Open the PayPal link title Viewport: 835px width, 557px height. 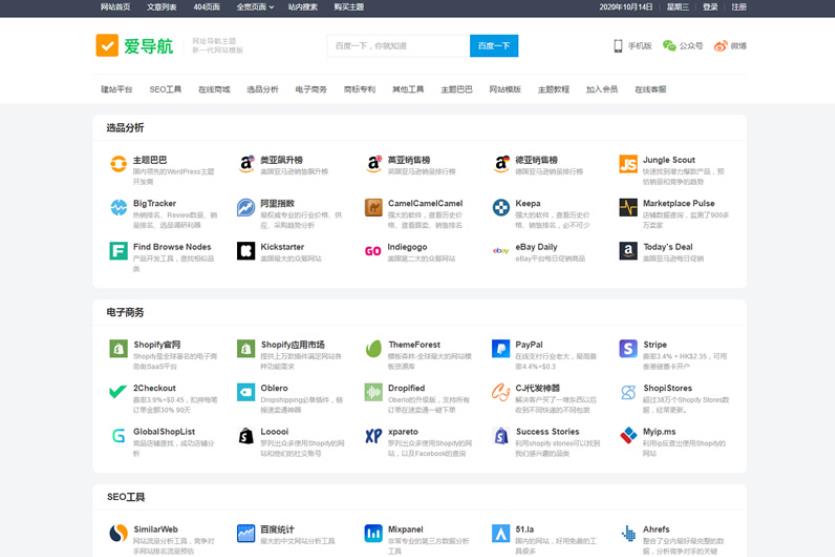click(529, 345)
